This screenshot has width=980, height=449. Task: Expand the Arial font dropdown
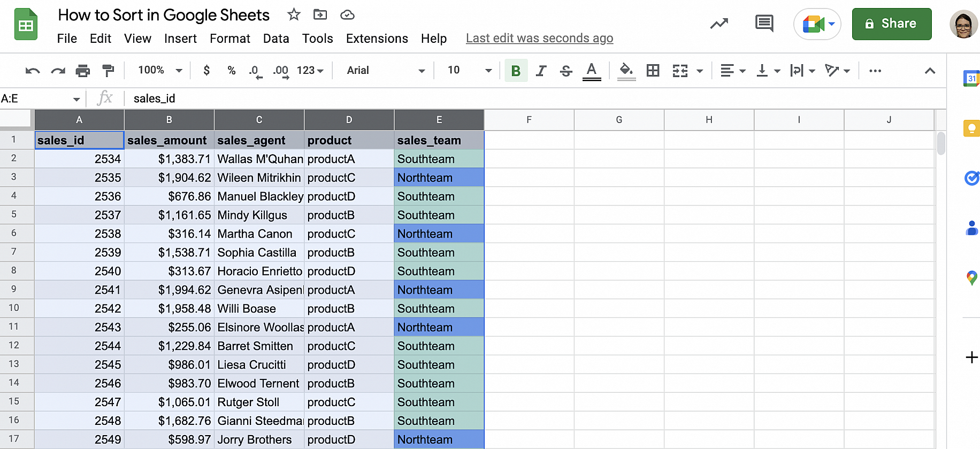(385, 71)
